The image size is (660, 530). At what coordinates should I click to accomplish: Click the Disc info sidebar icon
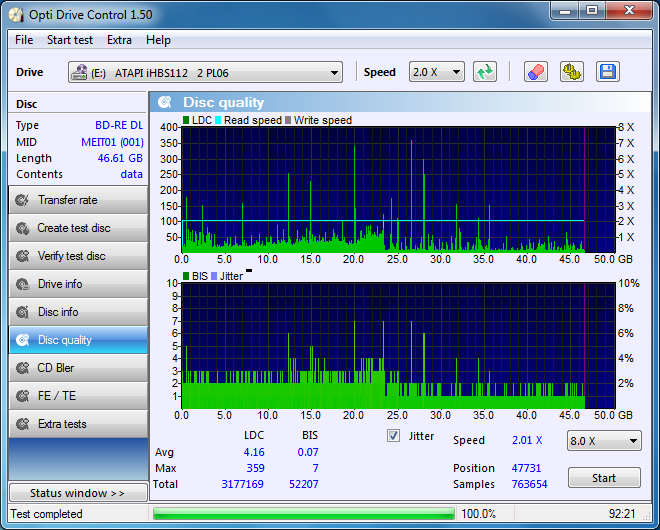tap(22, 312)
